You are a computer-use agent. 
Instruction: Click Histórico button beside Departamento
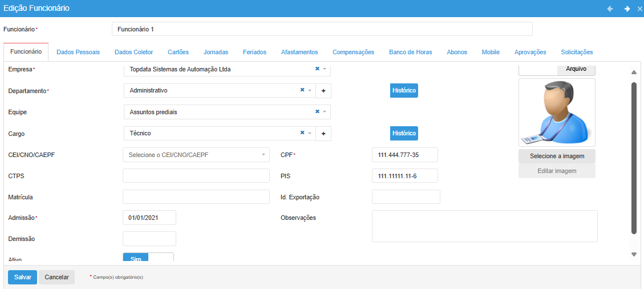tap(404, 91)
